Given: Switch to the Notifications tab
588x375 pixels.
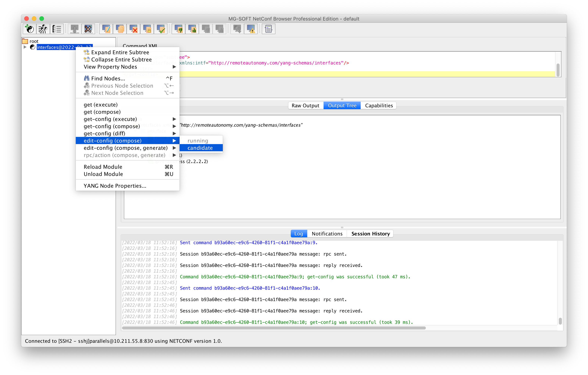Looking at the screenshot, I should [327, 233].
